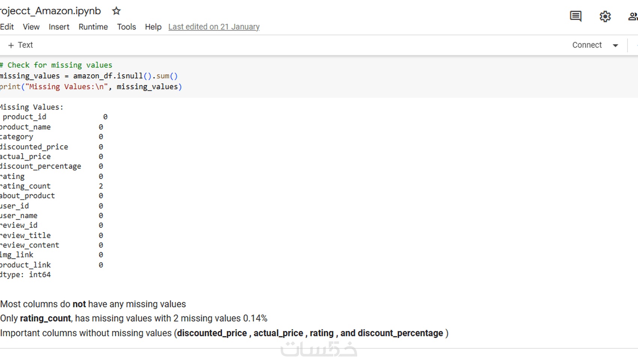Click the 'Last edited on 21 January' link
This screenshot has height=364, width=638.
coord(214,27)
